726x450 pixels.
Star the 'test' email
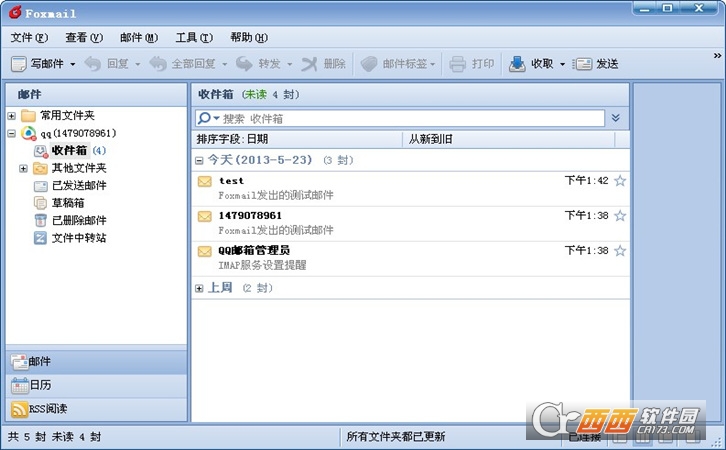pos(620,181)
